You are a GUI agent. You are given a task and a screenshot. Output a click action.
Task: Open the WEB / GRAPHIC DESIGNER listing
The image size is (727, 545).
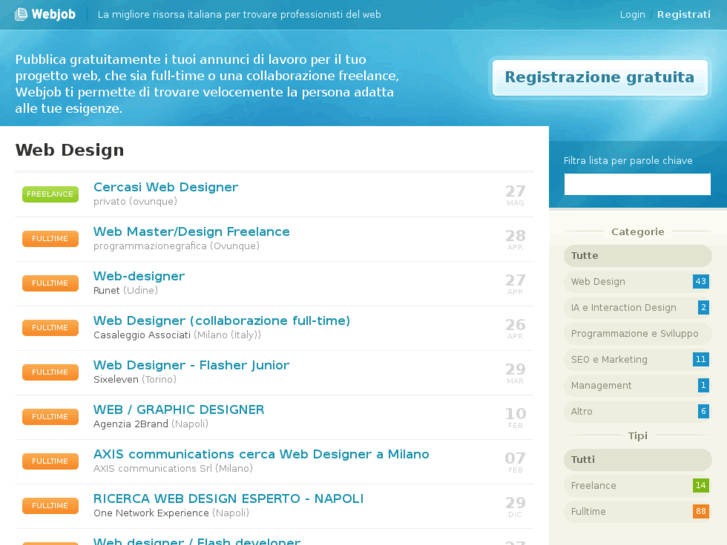coord(179,410)
